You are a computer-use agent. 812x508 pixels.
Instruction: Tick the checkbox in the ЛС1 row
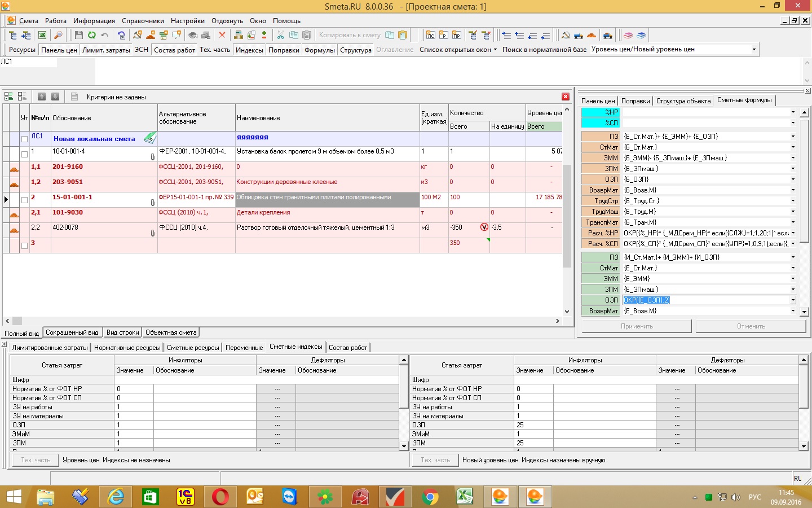tap(24, 139)
